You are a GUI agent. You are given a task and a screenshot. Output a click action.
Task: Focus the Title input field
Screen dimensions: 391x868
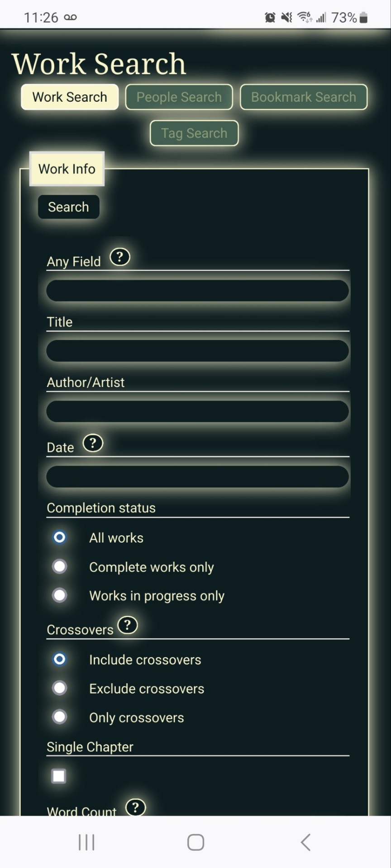[197, 351]
